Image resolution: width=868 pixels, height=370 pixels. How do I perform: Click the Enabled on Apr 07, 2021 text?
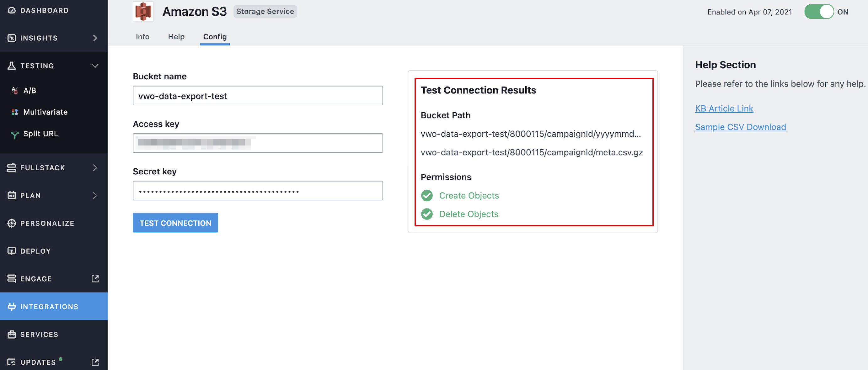point(749,12)
